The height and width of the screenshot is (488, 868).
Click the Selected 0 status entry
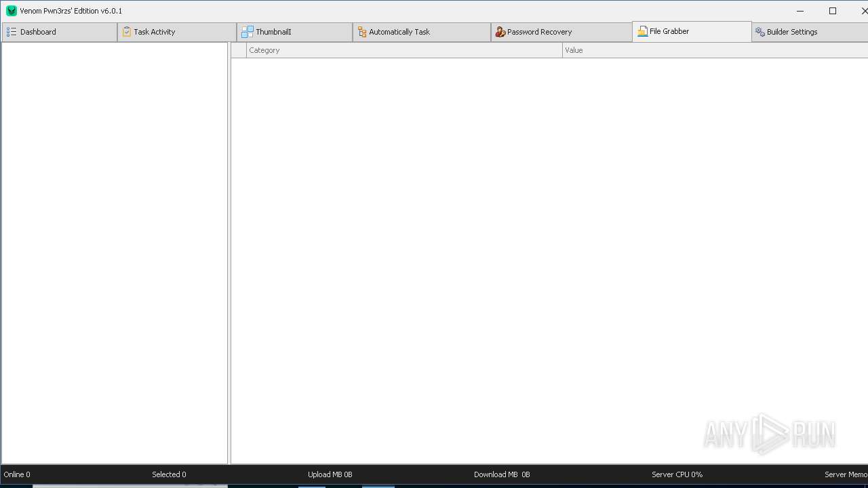pos(169,474)
